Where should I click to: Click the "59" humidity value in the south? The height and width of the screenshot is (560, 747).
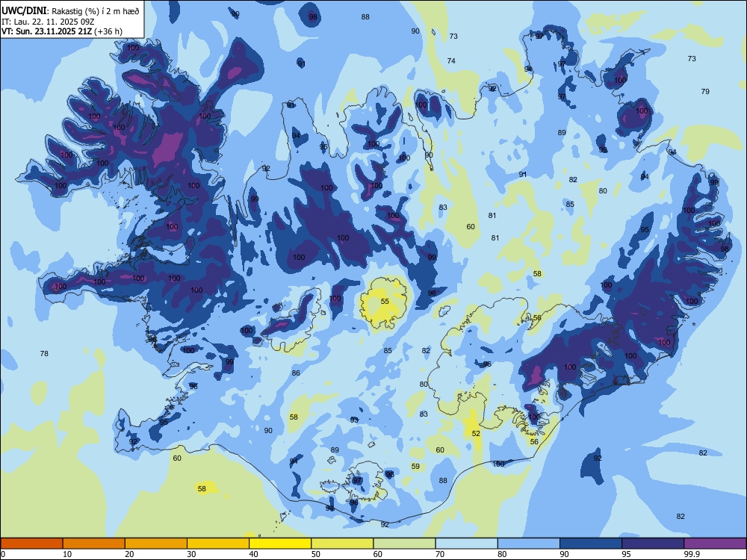[x=415, y=466]
